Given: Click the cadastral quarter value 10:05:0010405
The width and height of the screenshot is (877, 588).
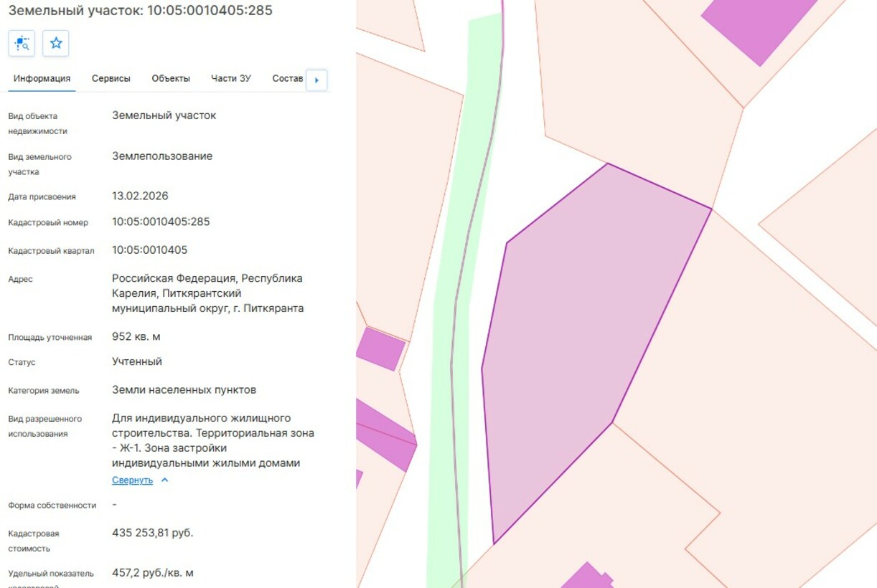Looking at the screenshot, I should [x=149, y=250].
